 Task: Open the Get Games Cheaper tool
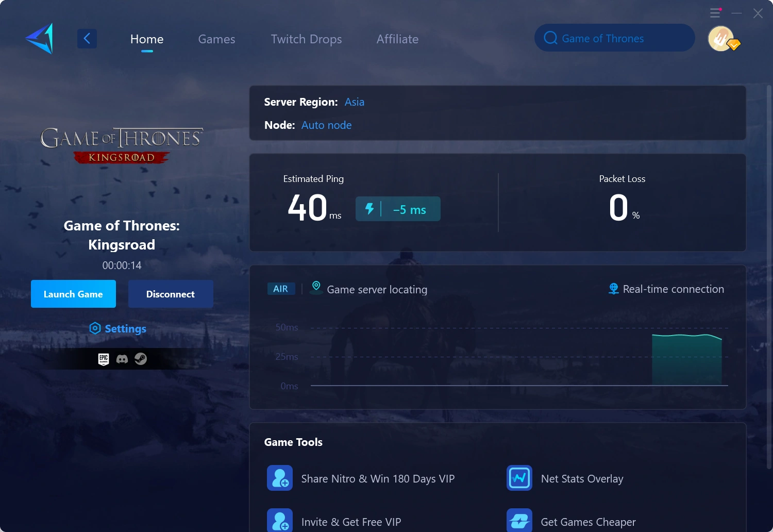tap(588, 522)
